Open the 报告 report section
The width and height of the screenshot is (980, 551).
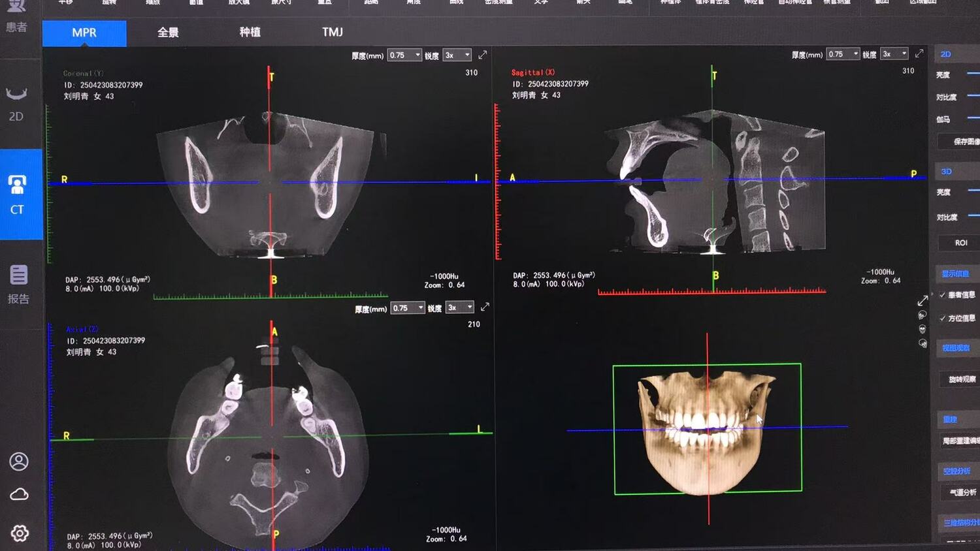(x=18, y=284)
